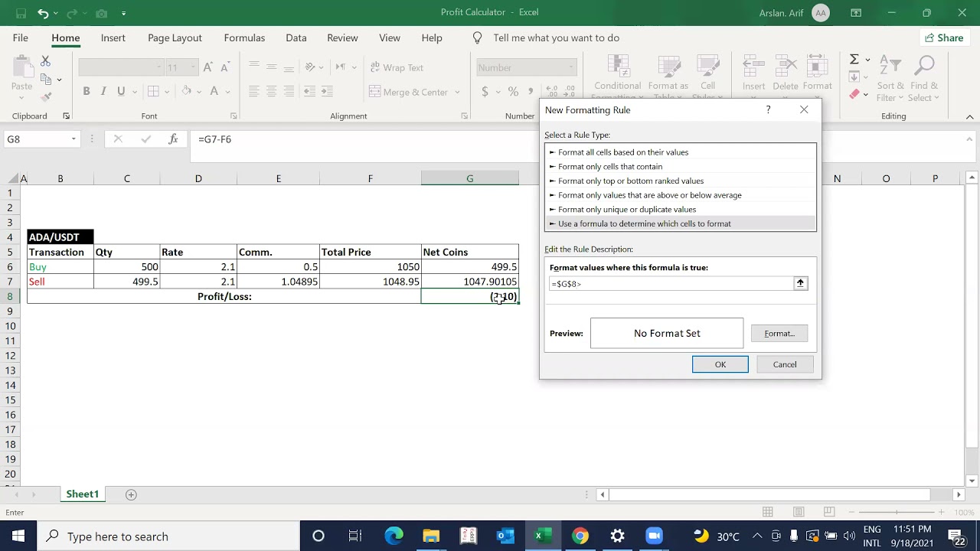Click the new sheet plus icon

pos(131,494)
